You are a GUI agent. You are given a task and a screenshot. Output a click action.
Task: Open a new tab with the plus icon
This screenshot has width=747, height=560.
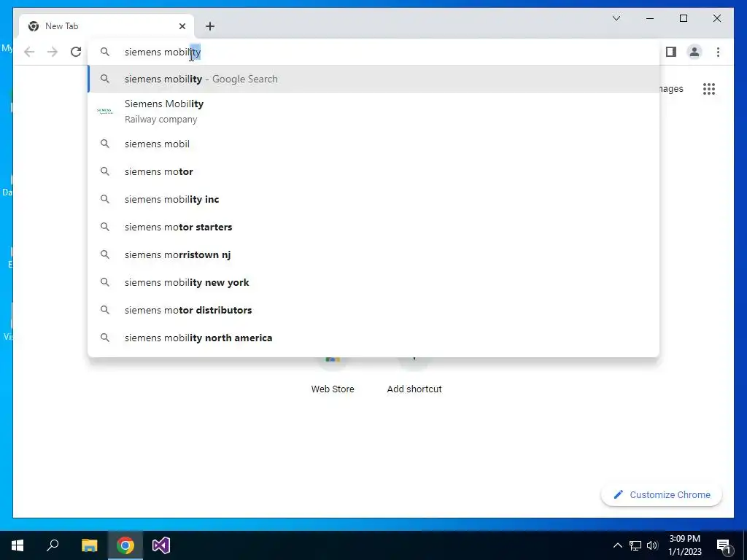pos(210,26)
